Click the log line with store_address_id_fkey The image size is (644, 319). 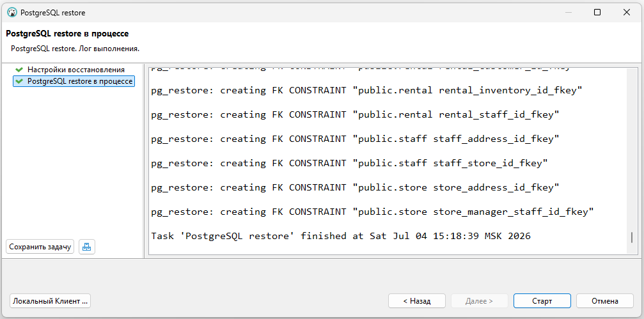(356, 187)
